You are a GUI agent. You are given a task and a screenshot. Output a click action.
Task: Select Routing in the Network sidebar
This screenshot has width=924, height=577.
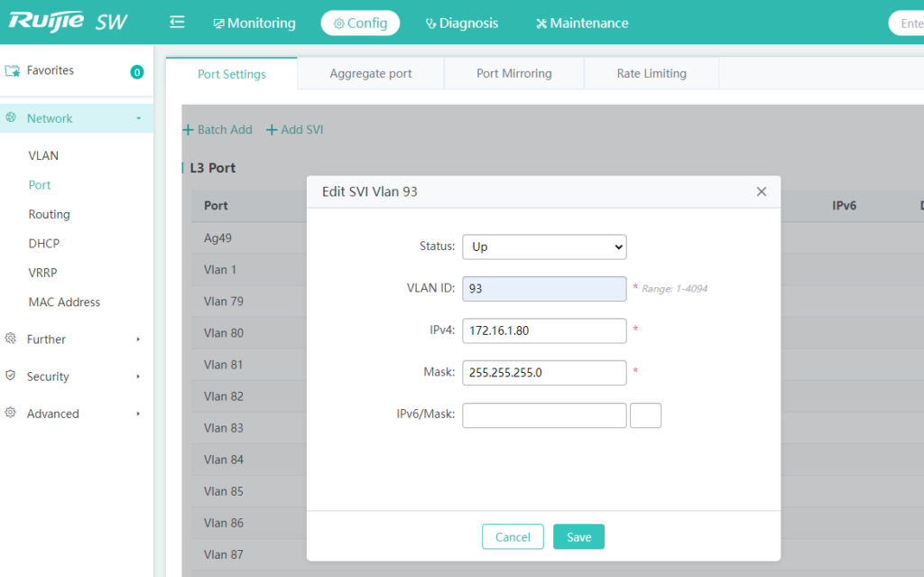click(51, 214)
